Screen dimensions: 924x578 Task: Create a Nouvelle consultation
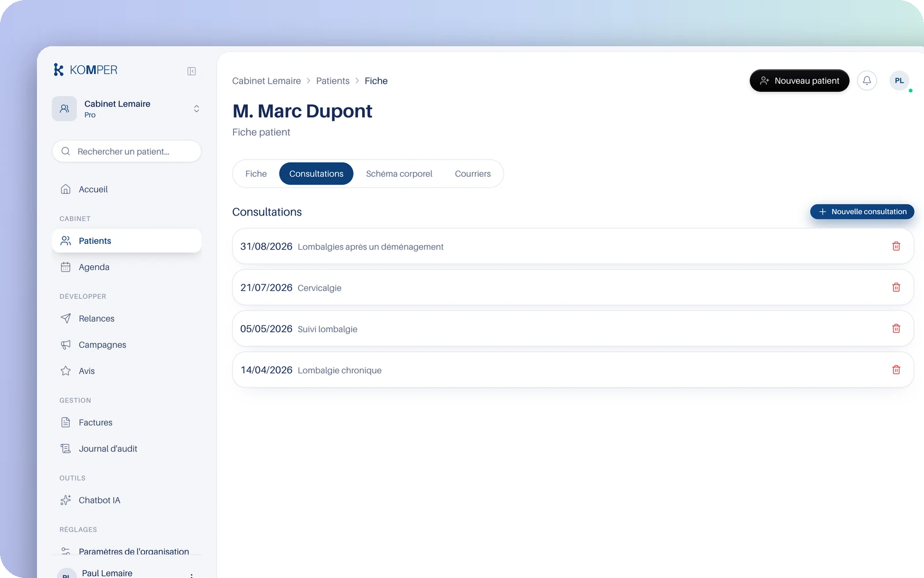862,212
